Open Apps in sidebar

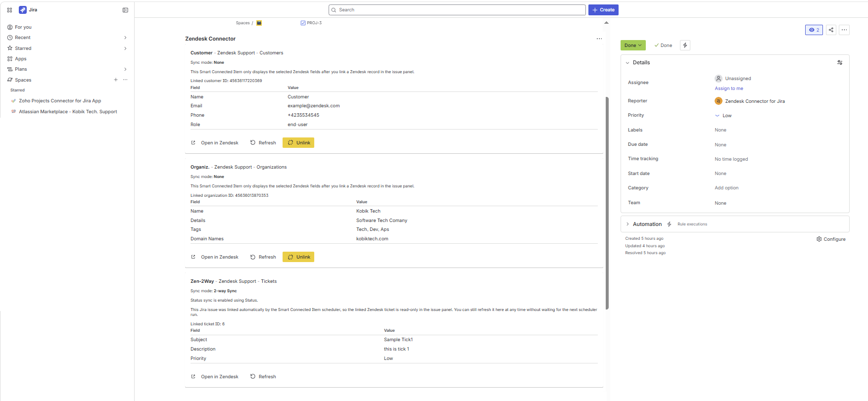tap(20, 59)
